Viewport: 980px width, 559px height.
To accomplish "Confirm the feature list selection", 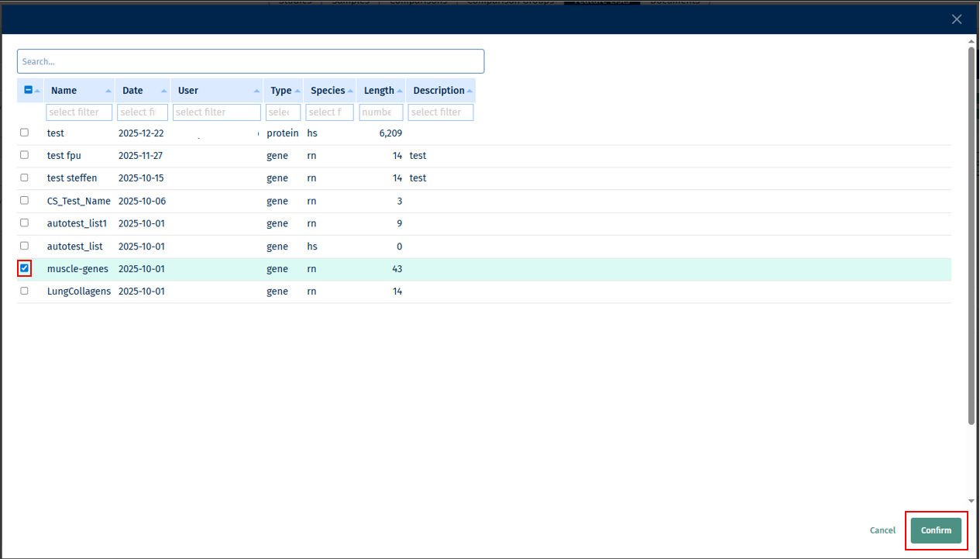I will (x=936, y=530).
